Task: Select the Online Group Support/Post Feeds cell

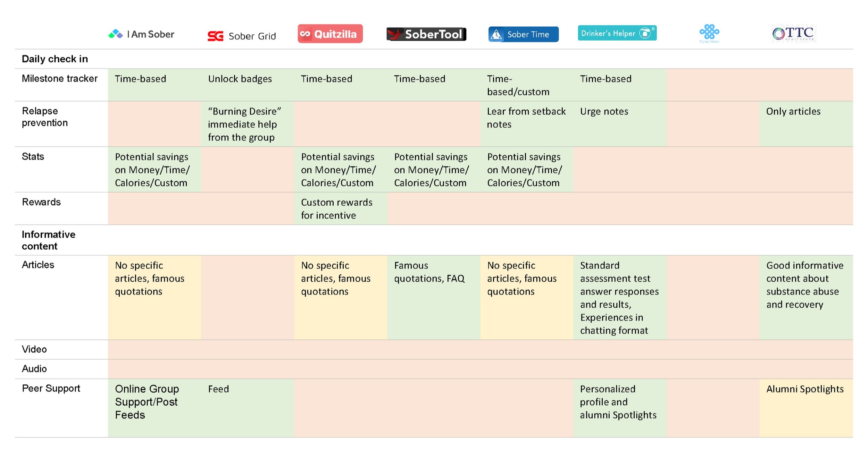Action: click(155, 408)
